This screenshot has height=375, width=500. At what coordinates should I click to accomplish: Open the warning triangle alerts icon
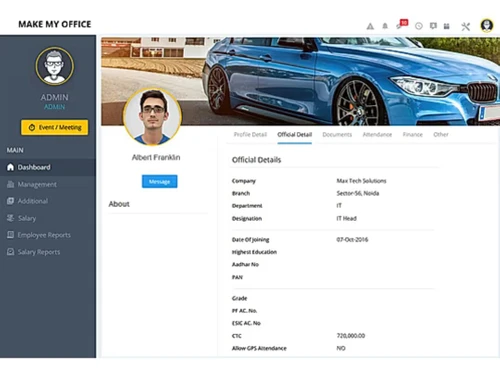[370, 26]
